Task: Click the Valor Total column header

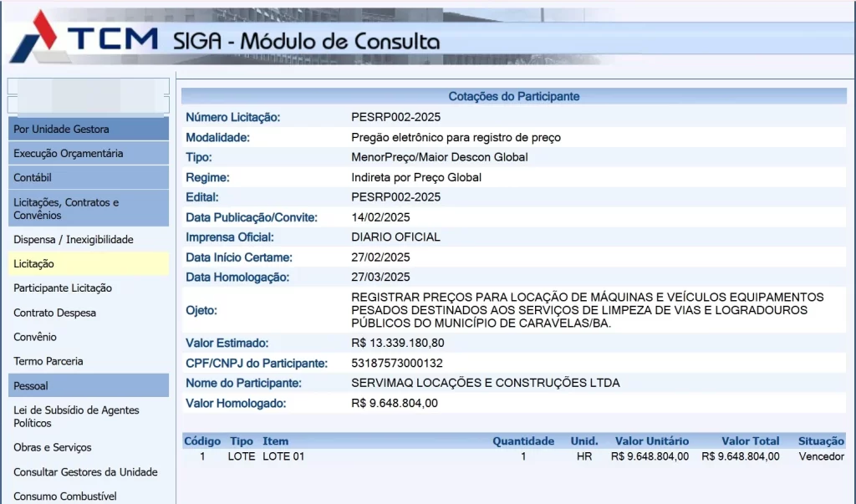Action: pyautogui.click(x=751, y=441)
